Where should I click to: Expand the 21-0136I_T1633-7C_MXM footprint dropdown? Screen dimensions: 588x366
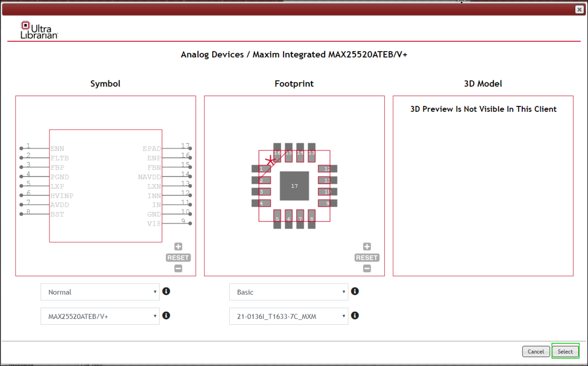pos(289,316)
